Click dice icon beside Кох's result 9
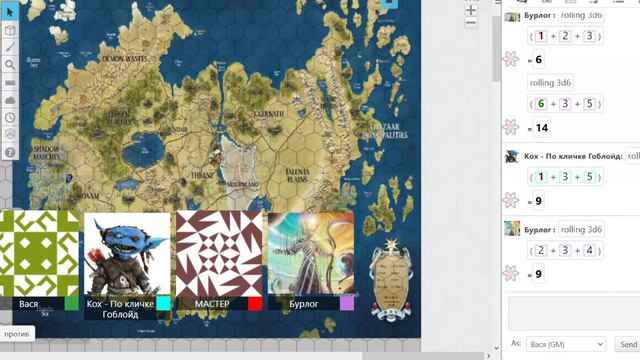 (511, 200)
